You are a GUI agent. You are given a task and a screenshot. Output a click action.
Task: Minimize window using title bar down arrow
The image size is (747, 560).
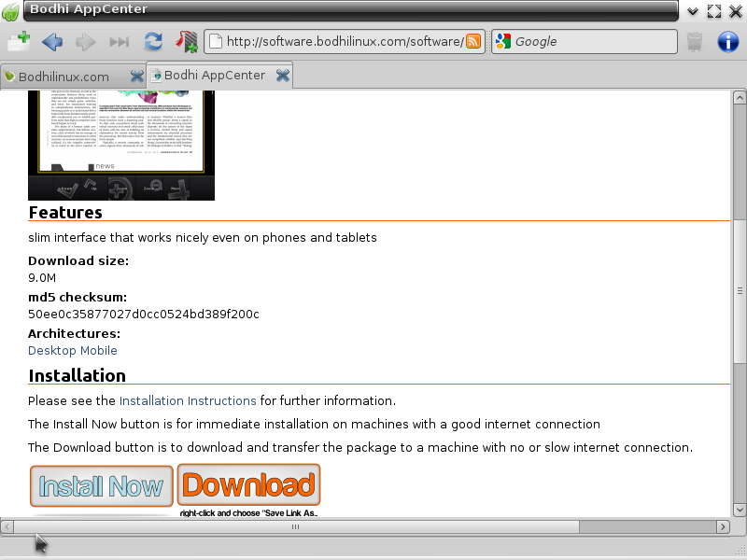[693, 11]
